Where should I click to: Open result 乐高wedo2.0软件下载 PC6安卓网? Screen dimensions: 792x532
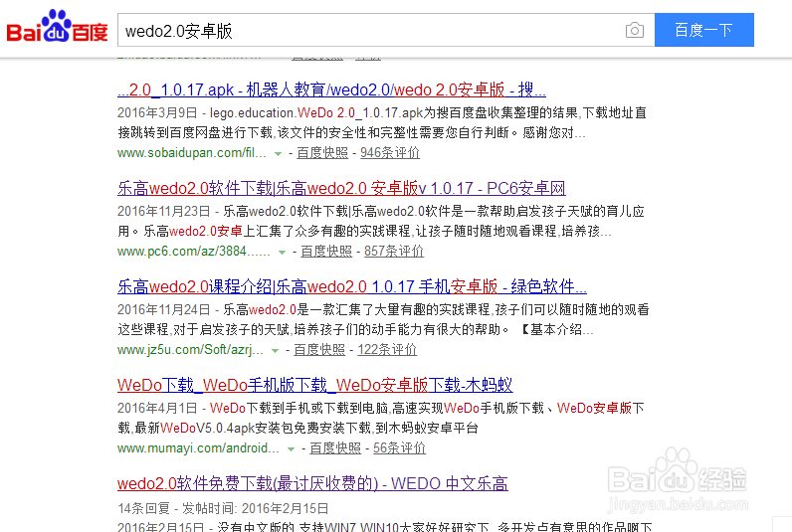[341, 188]
